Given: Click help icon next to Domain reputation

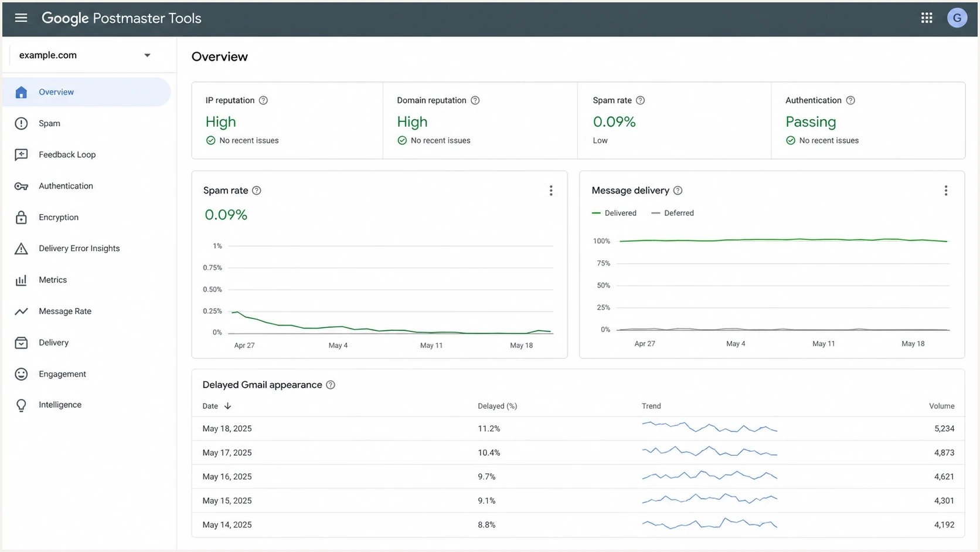Looking at the screenshot, I should coord(475,100).
